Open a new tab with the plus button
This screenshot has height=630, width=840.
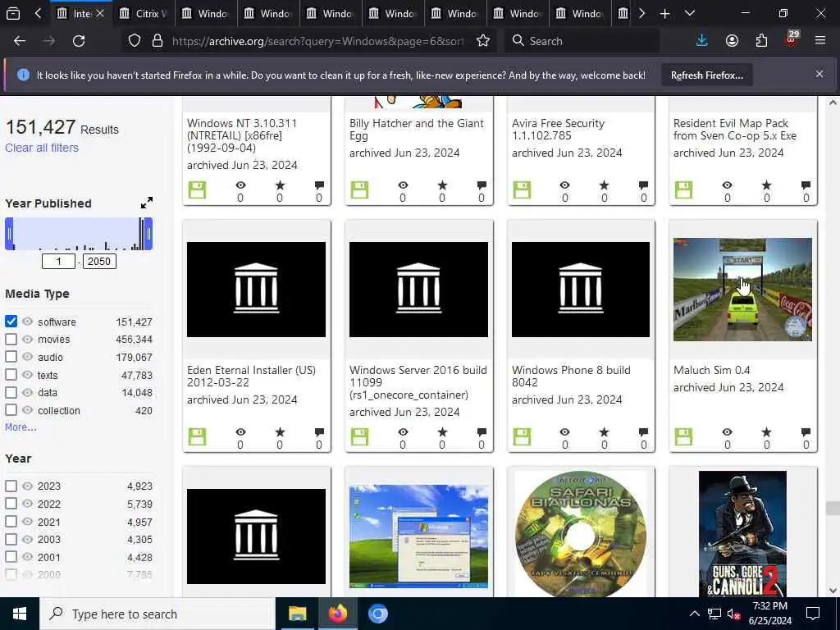(x=664, y=14)
